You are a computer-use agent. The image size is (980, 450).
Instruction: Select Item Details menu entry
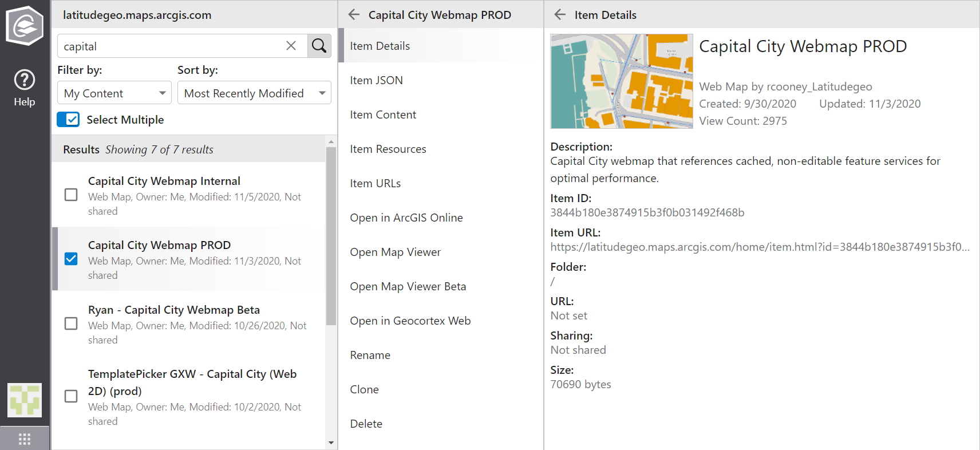[440, 46]
